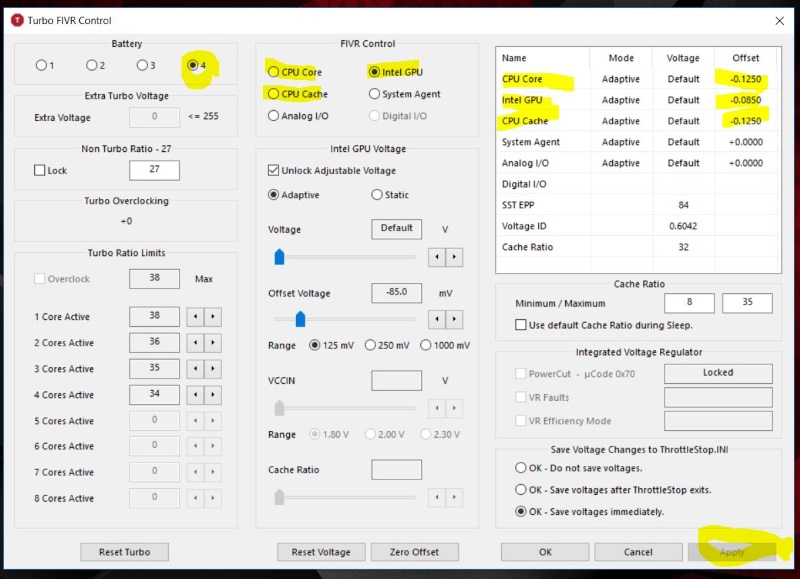This screenshot has width=800, height=579.
Task: Decrease the 2 Cores Active ratio arrow
Action: point(195,343)
